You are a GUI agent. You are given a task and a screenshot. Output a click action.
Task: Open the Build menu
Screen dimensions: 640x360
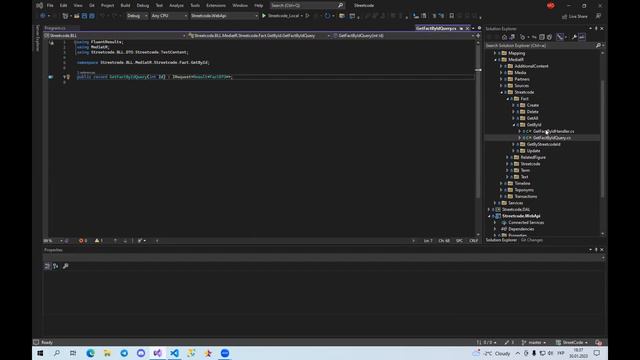pyautogui.click(x=125, y=6)
